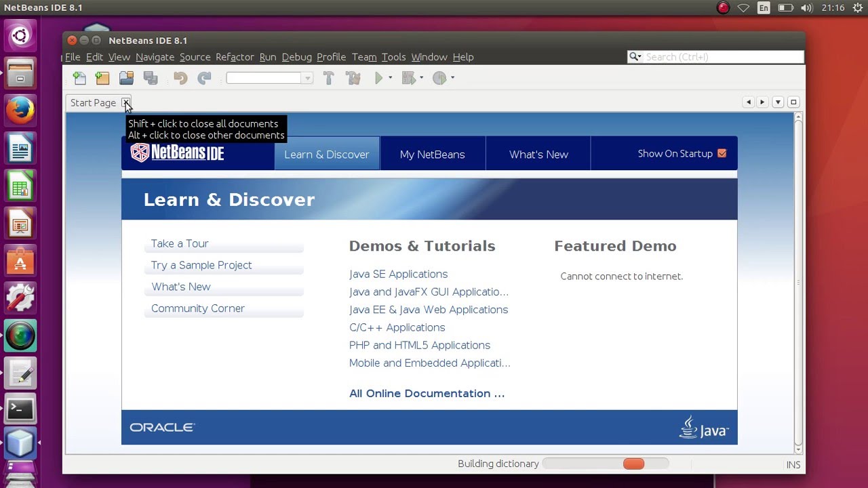Show the opened documents list arrow

click(778, 102)
